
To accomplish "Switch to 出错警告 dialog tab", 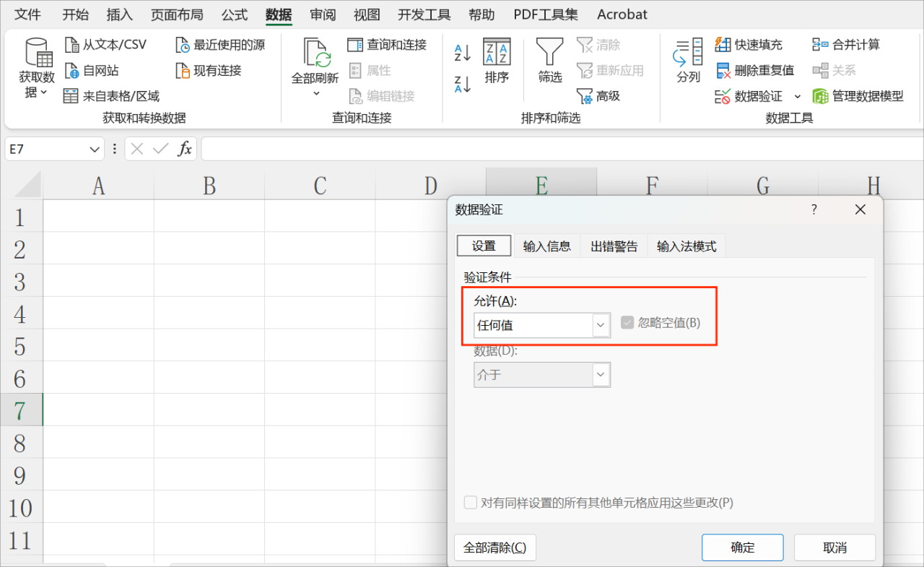I will (614, 246).
